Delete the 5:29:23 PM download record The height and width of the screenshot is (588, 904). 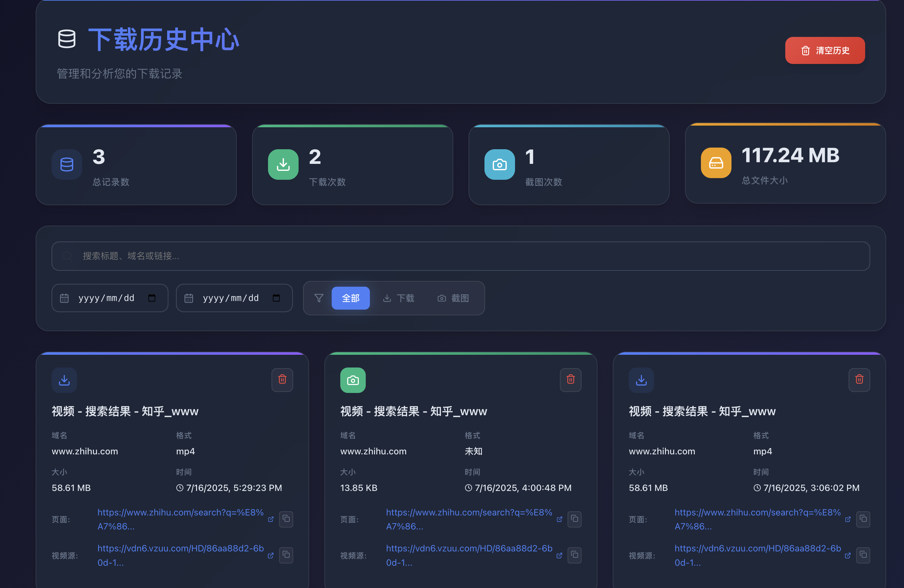[x=282, y=380]
